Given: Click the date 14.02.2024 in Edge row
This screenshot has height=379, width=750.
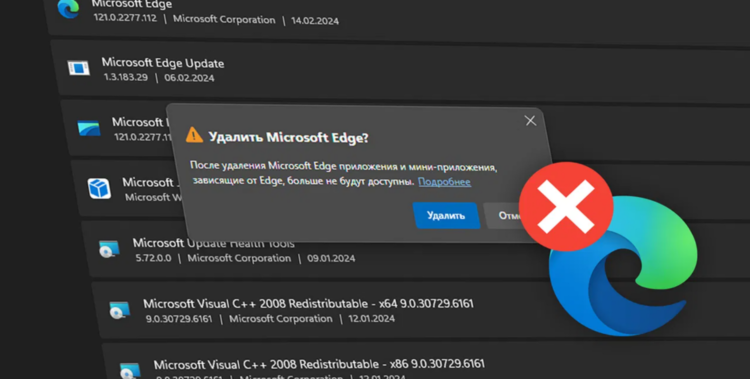Looking at the screenshot, I should click(x=315, y=21).
